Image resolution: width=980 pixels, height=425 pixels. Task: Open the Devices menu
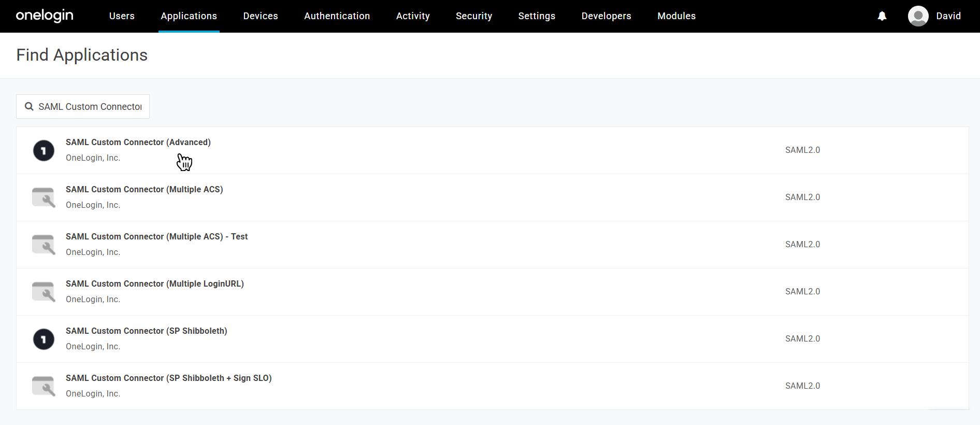click(261, 16)
